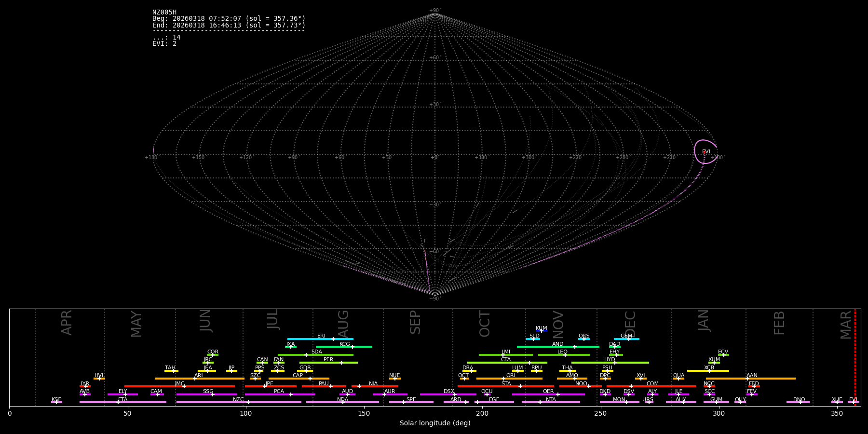Click the +90° label atop sky map
Viewport: 868px width, 434px height.
(x=435, y=11)
